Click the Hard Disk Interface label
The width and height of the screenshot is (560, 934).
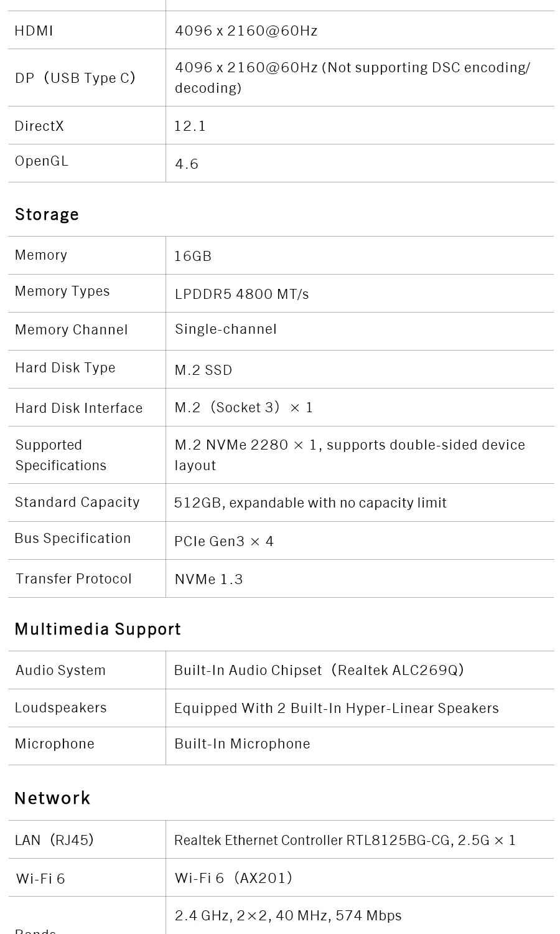78,408
